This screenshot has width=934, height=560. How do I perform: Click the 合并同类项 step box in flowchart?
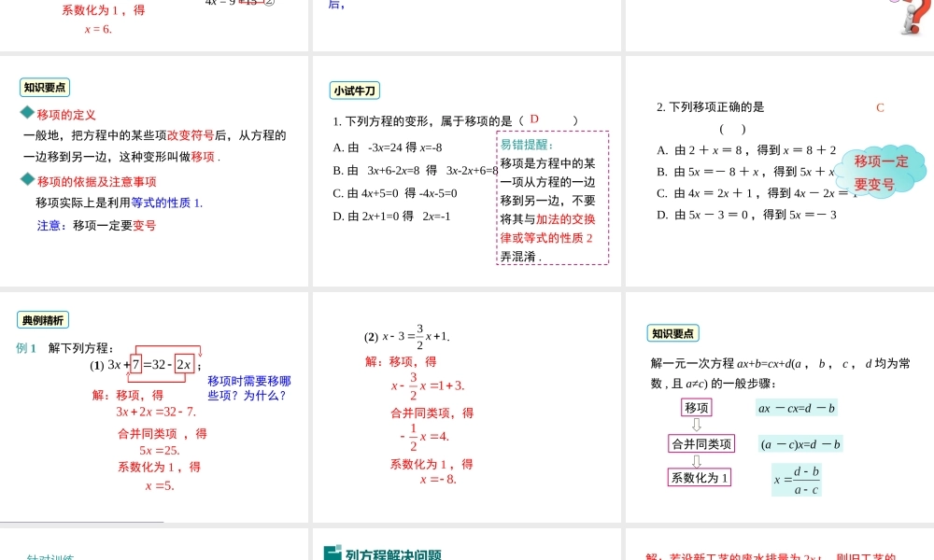[x=701, y=444]
